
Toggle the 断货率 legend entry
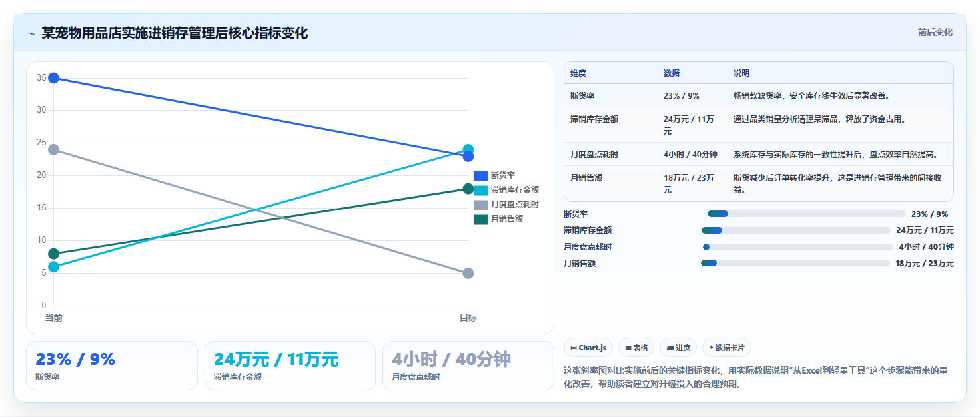tap(494, 175)
